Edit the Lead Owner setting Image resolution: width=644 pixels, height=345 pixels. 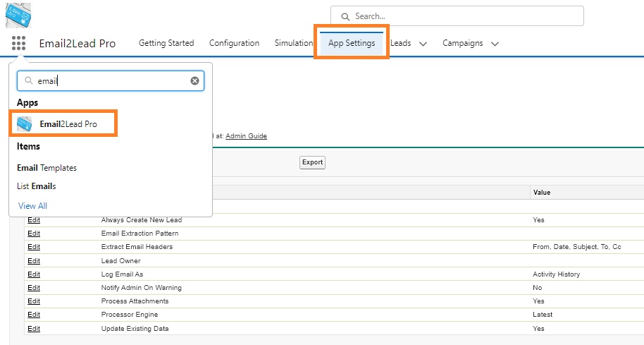click(34, 261)
